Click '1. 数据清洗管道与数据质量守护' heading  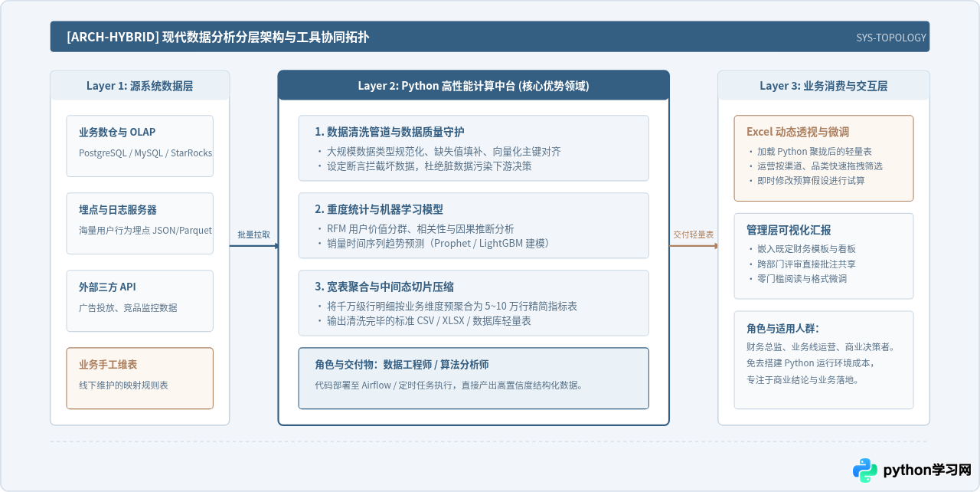click(x=390, y=132)
